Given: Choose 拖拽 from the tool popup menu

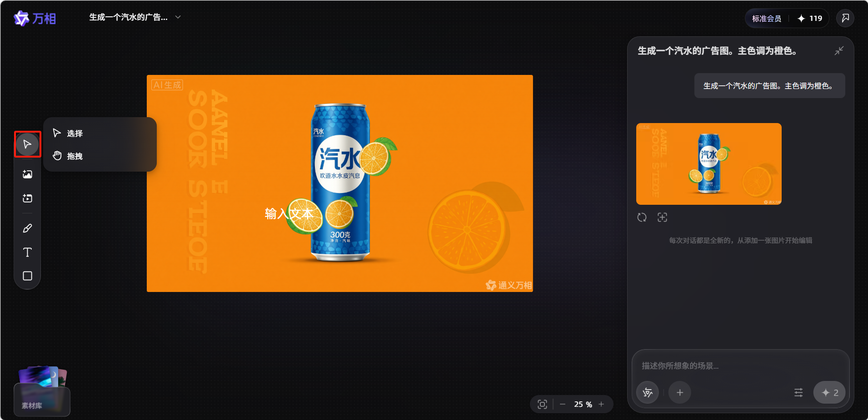Looking at the screenshot, I should (x=75, y=156).
